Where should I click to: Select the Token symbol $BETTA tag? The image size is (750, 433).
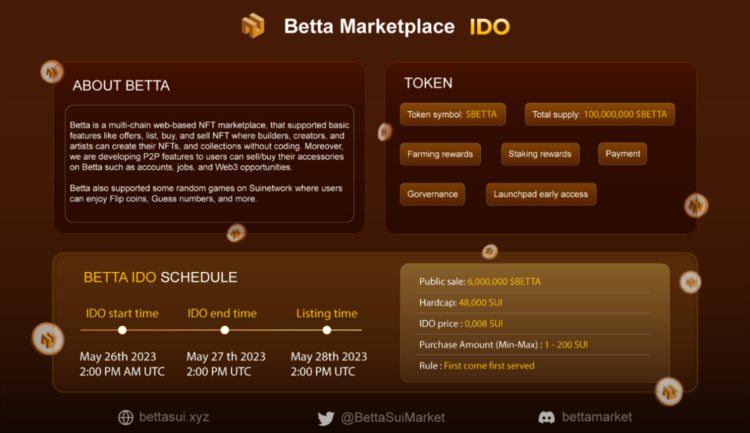[453, 114]
